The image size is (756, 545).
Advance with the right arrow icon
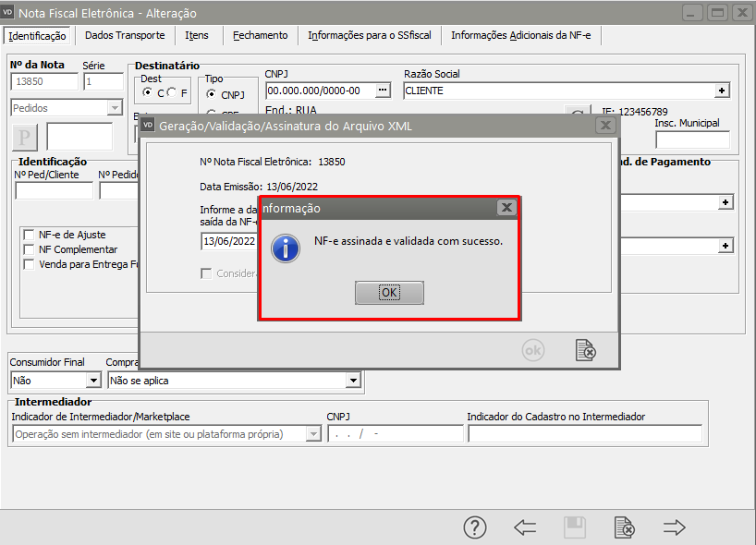click(x=675, y=527)
